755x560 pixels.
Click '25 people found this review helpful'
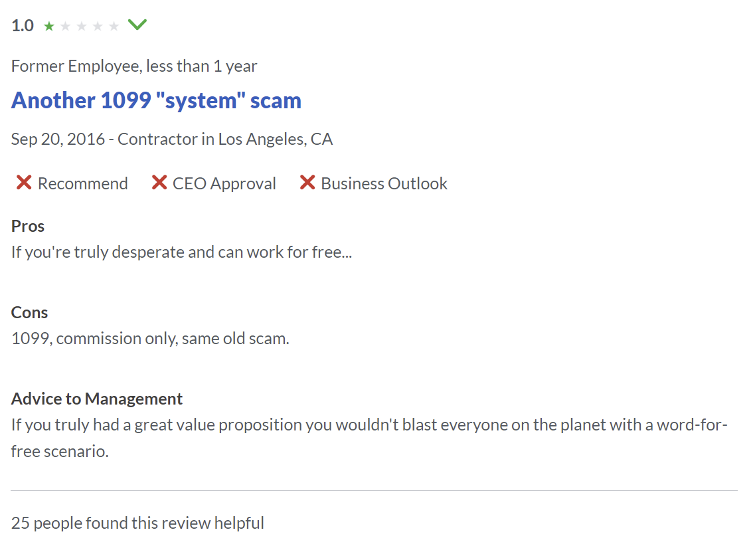coord(137,523)
